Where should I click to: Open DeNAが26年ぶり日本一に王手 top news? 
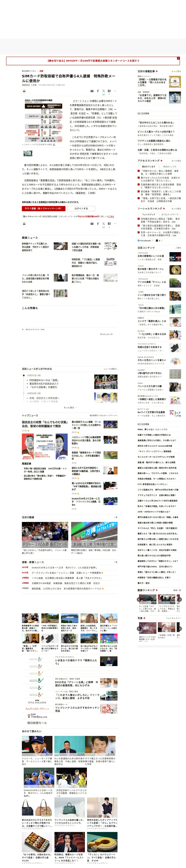point(86,501)
